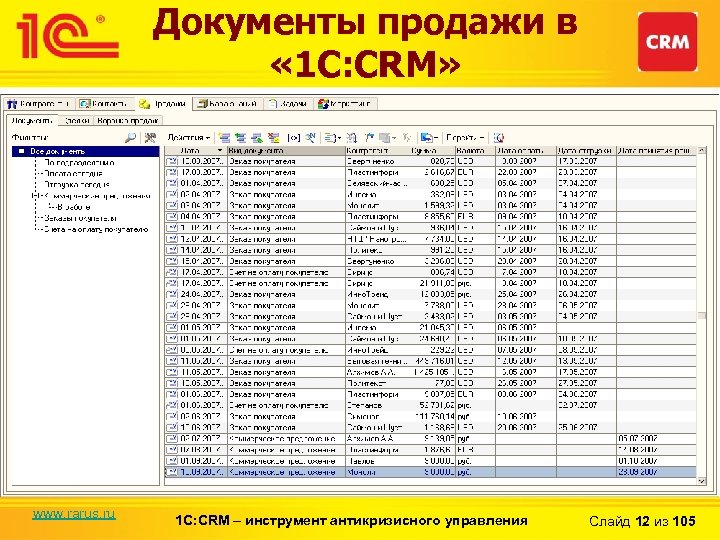Click the greyed-out toolbar icon before the blue icon
Viewport: 720px width, 540px height.
click(407, 137)
